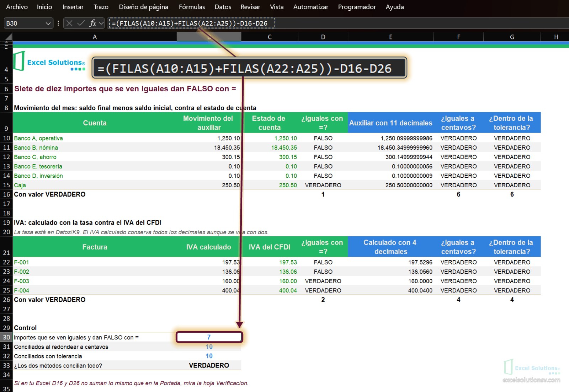This screenshot has width=569, height=392.
Task: Select column D header
Action: click(323, 37)
